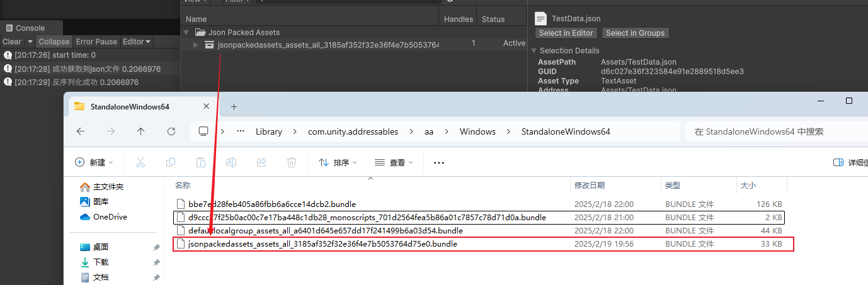The image size is (868, 285).
Task: Click Select in Groups button
Action: coord(635,33)
